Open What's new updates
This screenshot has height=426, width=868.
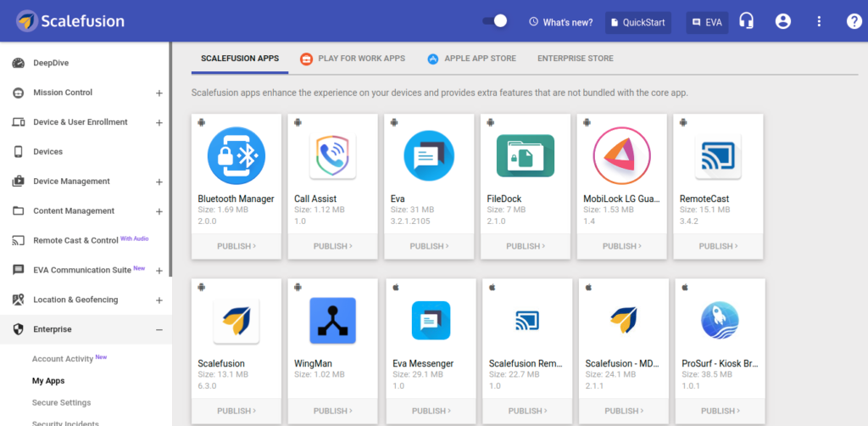point(561,23)
